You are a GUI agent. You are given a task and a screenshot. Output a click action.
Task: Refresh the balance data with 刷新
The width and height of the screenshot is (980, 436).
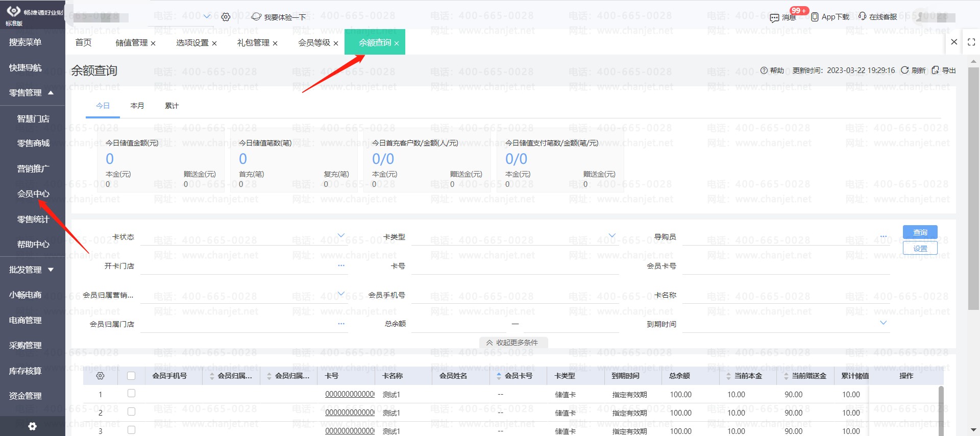(x=913, y=70)
